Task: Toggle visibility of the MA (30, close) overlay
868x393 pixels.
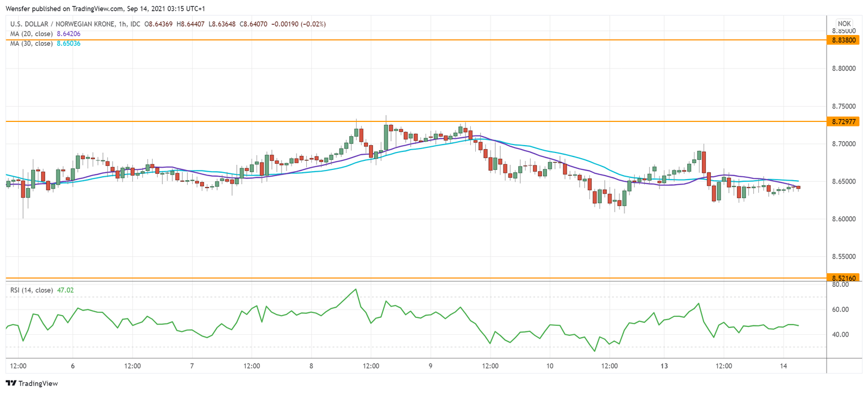Action: tap(28, 43)
